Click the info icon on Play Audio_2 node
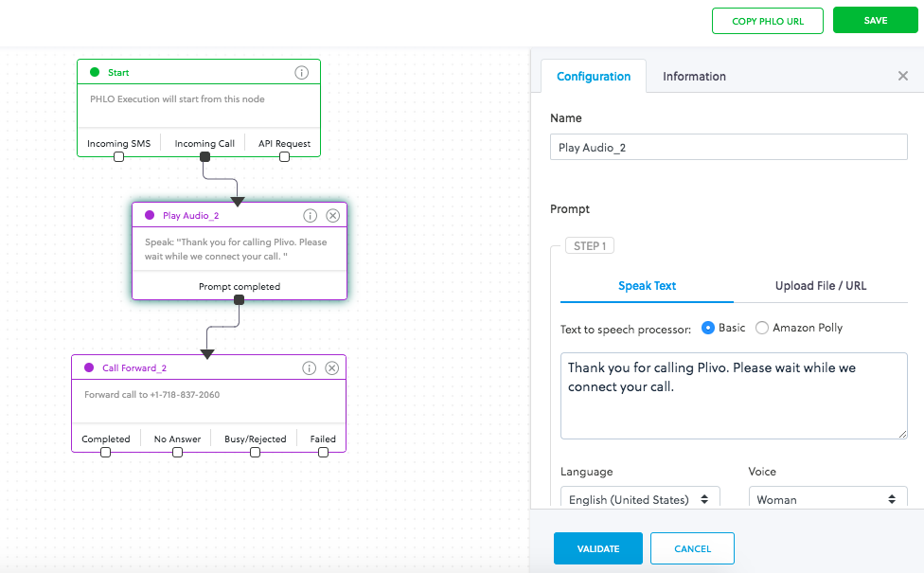924x573 pixels. click(x=310, y=216)
